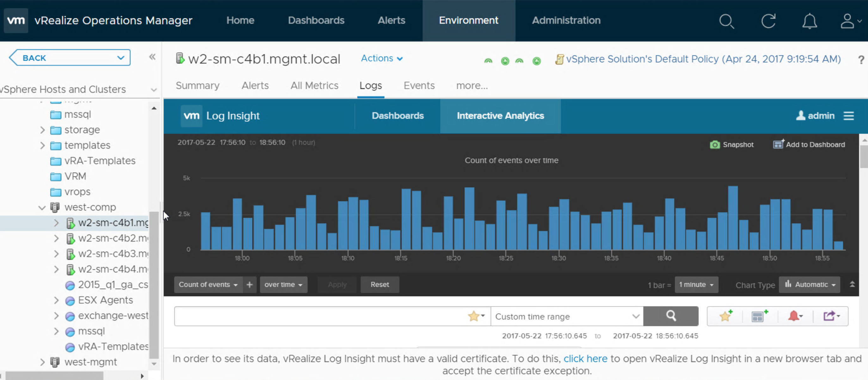Screen dimensions: 868x380
Task: Change bar interval 1 minute dropdown
Action: (x=696, y=285)
